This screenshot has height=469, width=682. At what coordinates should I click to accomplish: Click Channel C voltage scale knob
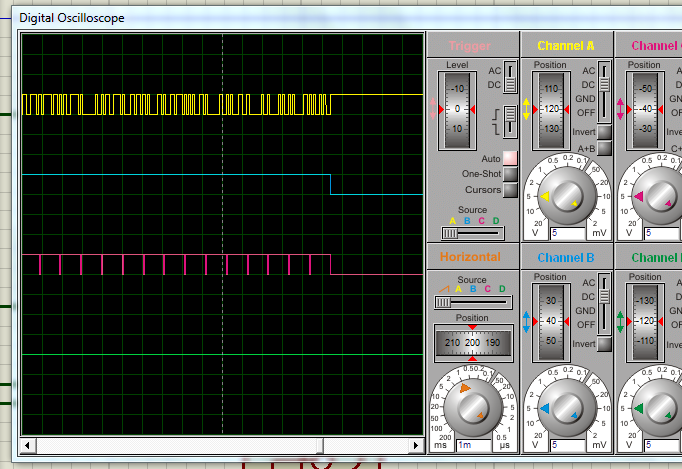pos(661,196)
